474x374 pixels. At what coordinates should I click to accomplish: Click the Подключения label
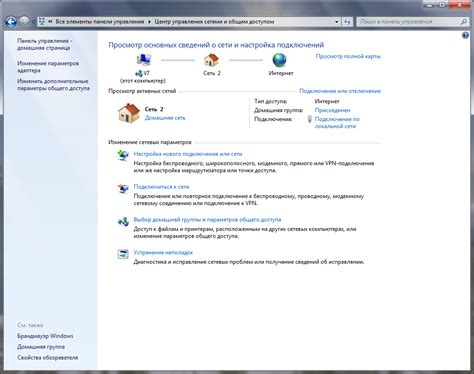tap(273, 119)
